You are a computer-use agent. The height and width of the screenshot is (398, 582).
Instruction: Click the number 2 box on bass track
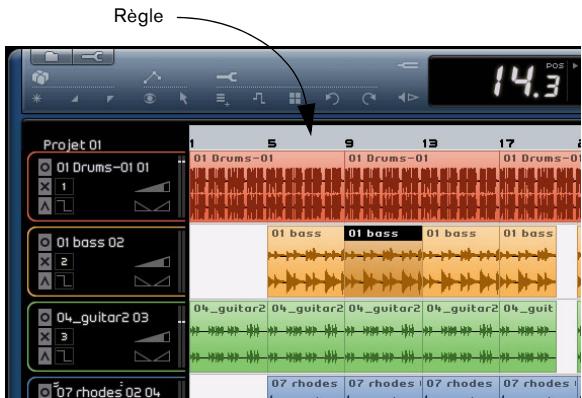64,261
